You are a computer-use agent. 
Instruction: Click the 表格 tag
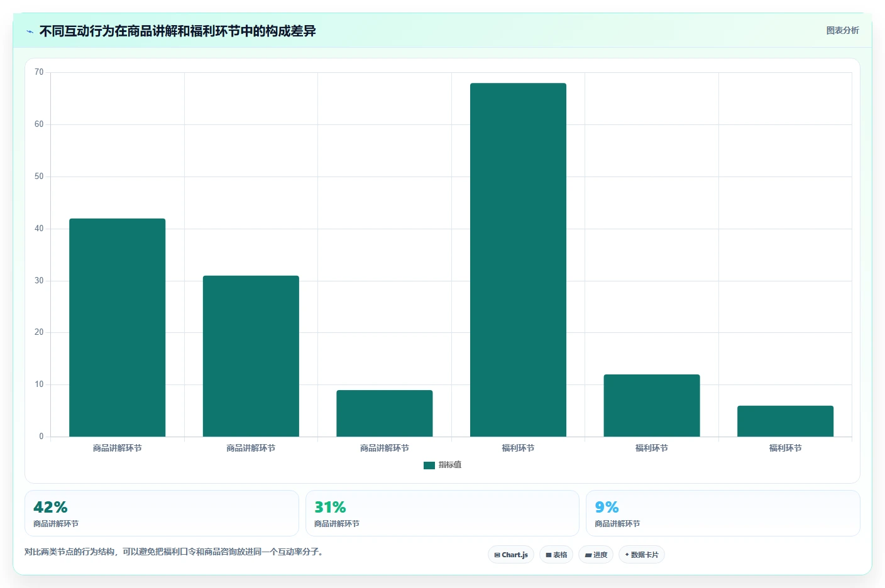[x=556, y=555]
